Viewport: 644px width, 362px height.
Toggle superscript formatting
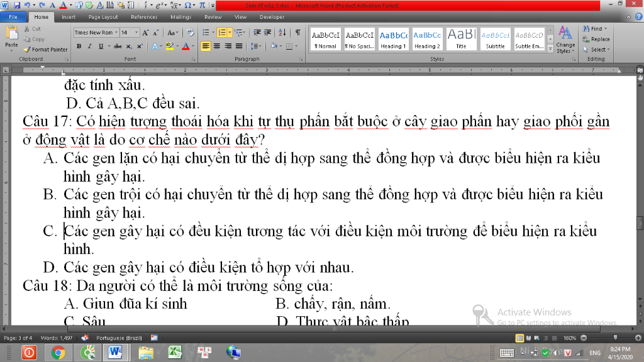(x=140, y=47)
